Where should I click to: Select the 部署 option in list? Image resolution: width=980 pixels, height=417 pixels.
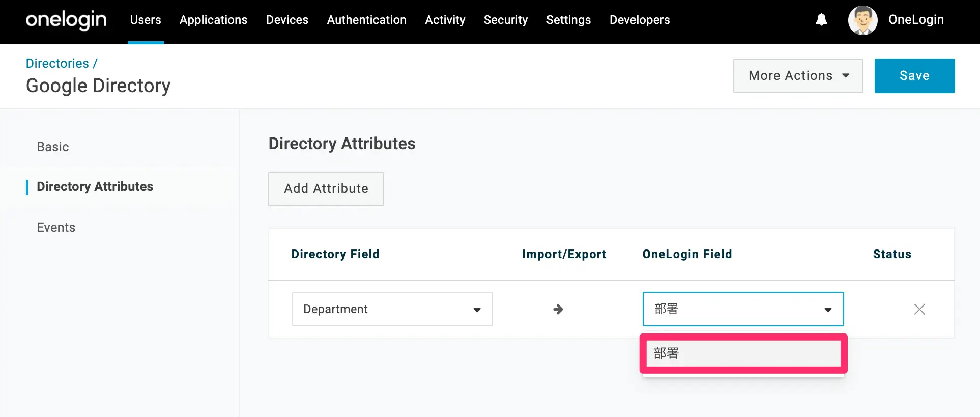(743, 353)
